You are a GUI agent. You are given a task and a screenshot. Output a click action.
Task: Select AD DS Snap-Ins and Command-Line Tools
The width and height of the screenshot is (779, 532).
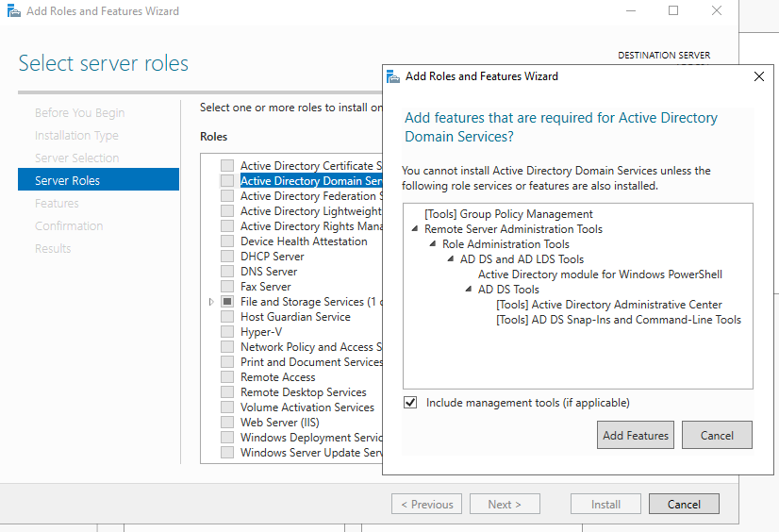[619, 320]
